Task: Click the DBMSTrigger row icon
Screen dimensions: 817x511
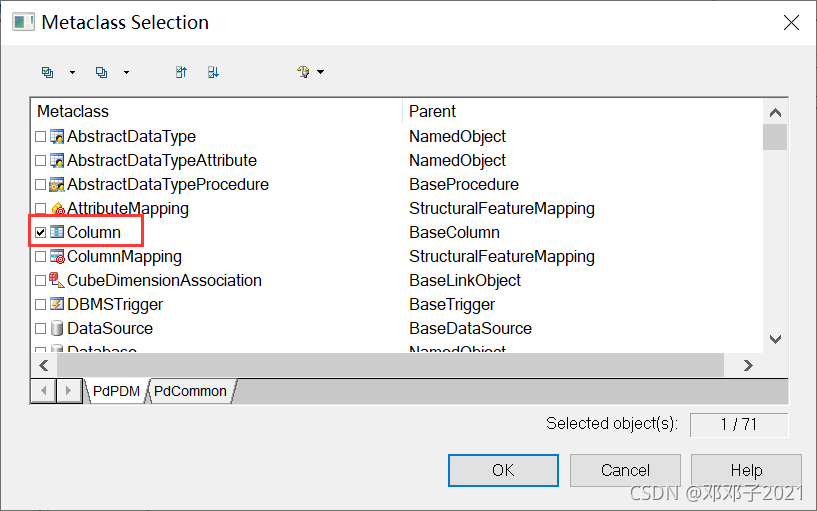Action: (x=57, y=304)
